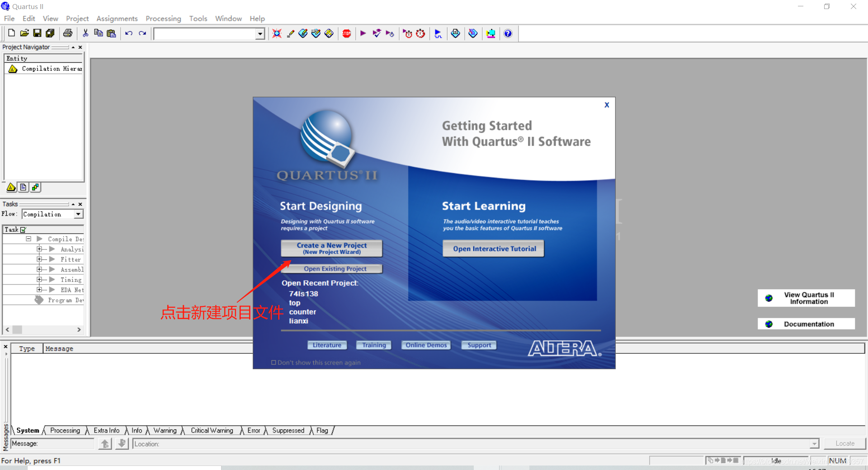Click the next message down arrow button

[122, 444]
